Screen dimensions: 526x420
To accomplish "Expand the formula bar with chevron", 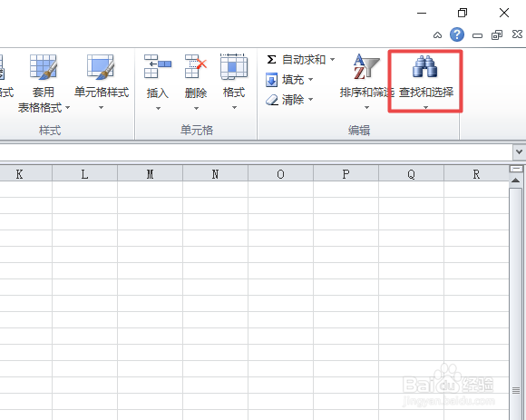I will pos(519,152).
